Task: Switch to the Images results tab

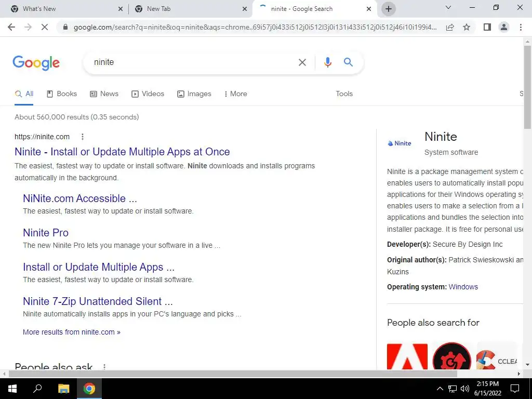Action: point(194,94)
